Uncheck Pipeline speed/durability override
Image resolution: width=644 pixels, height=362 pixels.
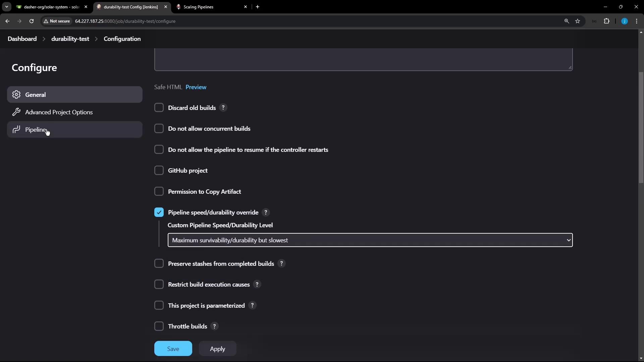[159, 213]
